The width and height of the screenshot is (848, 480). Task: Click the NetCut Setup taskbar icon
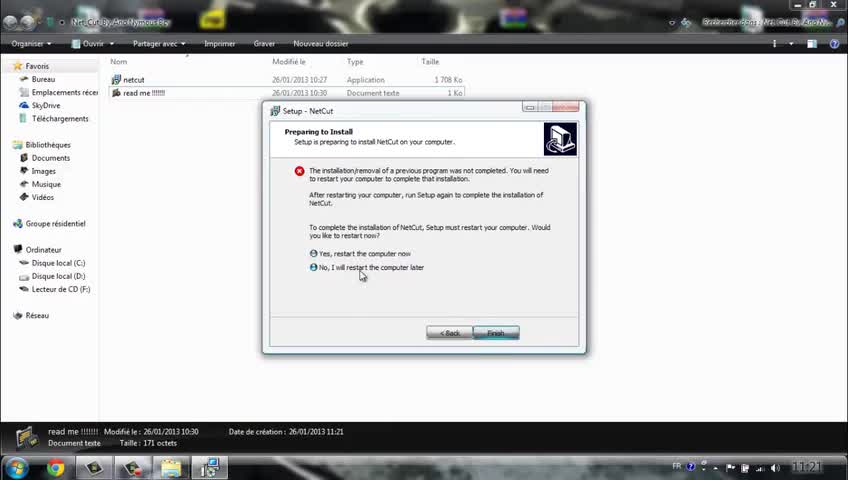[x=210, y=468]
